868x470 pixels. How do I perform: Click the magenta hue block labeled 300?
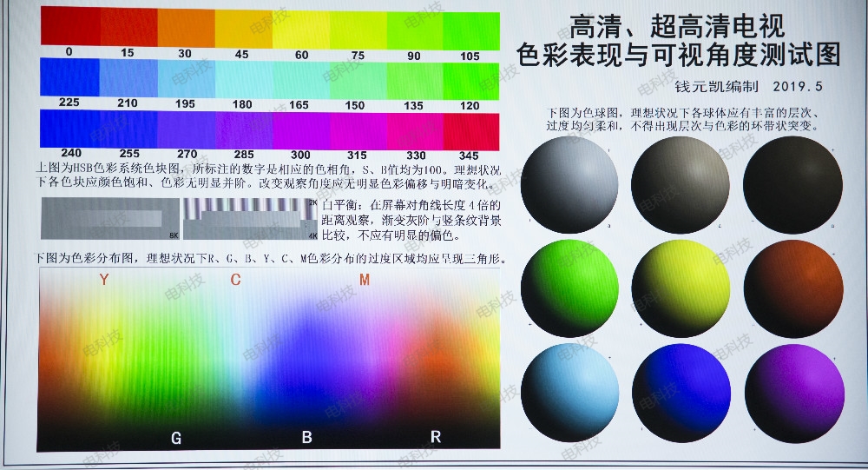pos(300,130)
